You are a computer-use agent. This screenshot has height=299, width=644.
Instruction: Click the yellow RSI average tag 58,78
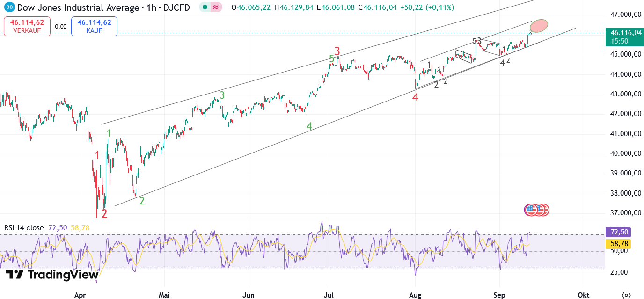(618, 243)
